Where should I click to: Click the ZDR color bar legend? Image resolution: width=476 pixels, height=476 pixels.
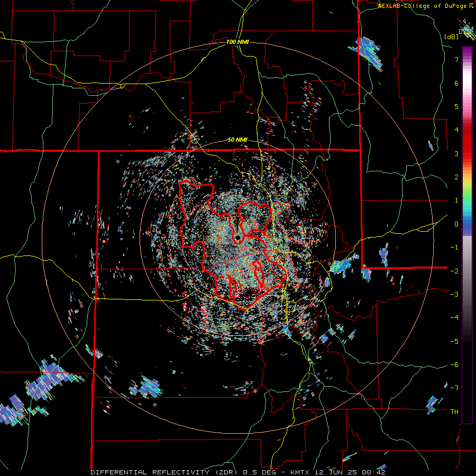[467, 235]
